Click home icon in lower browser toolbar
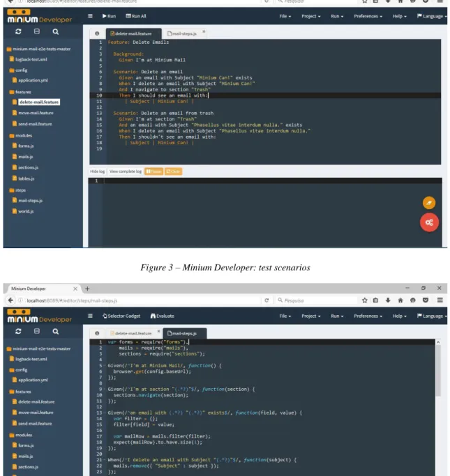This screenshot has height=476, width=450. 400,300
